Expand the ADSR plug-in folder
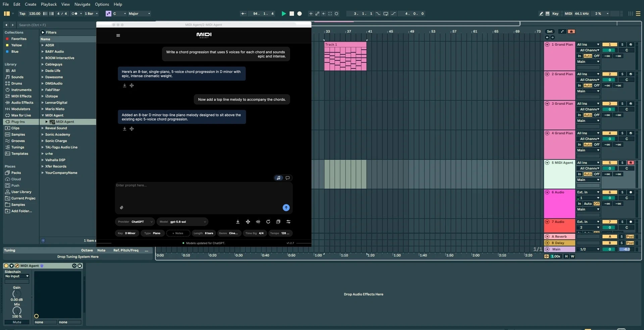644x330 pixels. [43, 45]
